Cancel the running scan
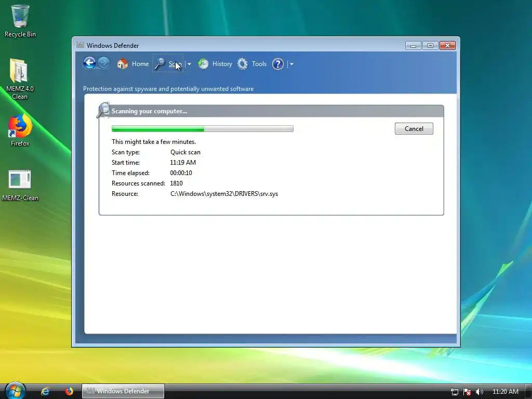Screen dimensions: 532x399 point(414,129)
